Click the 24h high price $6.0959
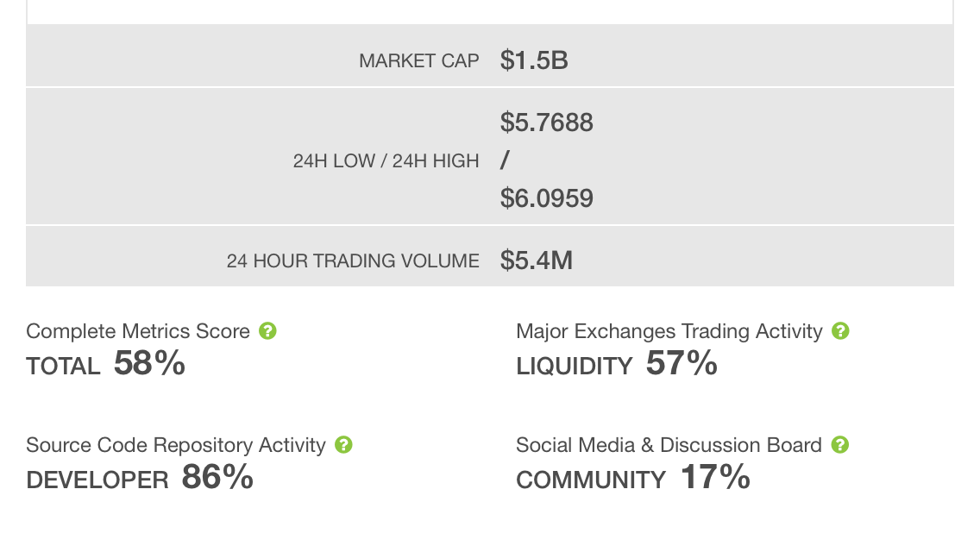The width and height of the screenshot is (980, 552). pos(547,199)
